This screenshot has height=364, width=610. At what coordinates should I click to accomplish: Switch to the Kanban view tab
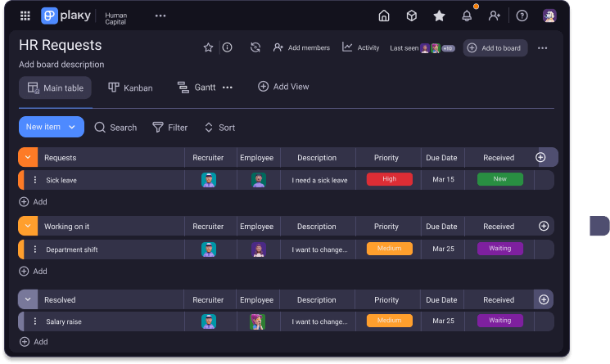130,88
